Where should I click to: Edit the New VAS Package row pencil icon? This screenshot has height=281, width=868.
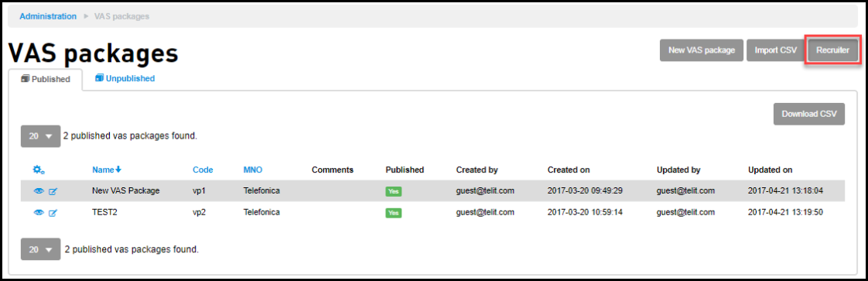pos(53,191)
